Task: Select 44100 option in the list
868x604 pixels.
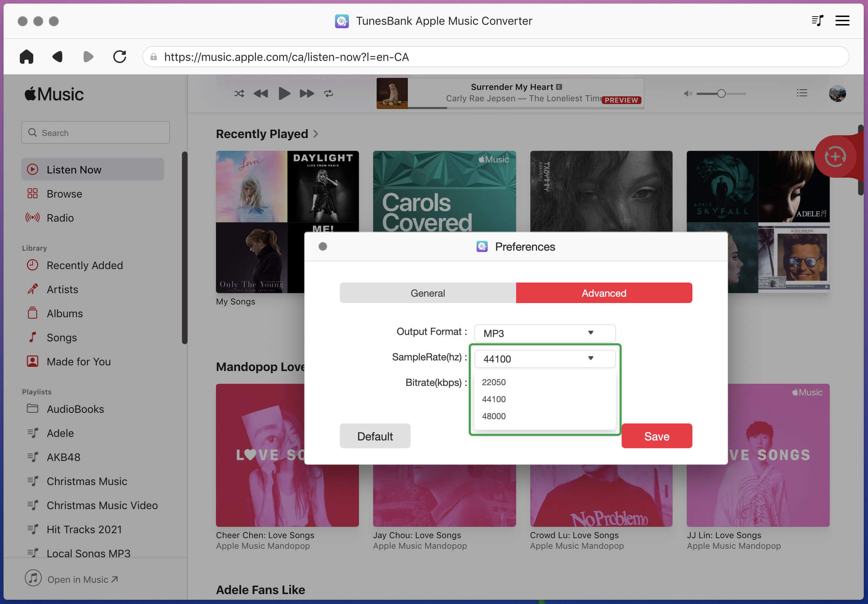Action: click(545, 399)
